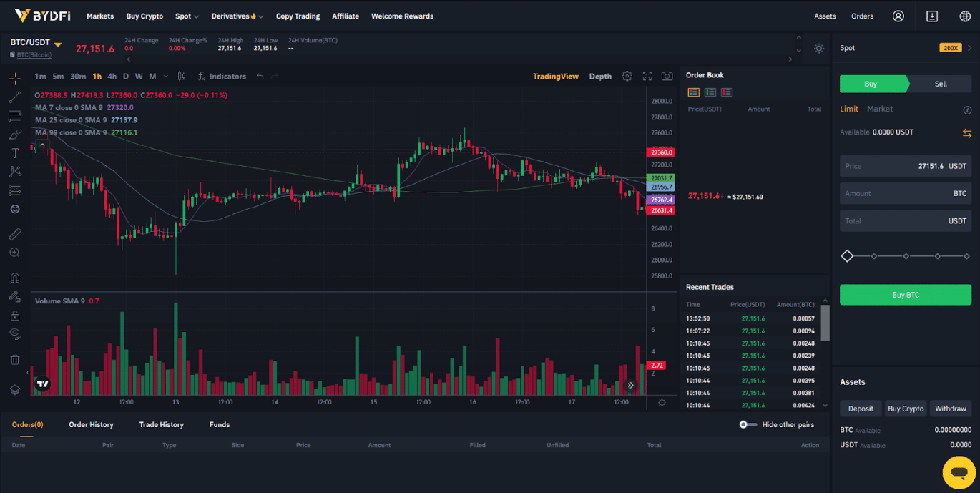
Task: Toggle the light/dark theme sun icon
Action: [x=819, y=48]
